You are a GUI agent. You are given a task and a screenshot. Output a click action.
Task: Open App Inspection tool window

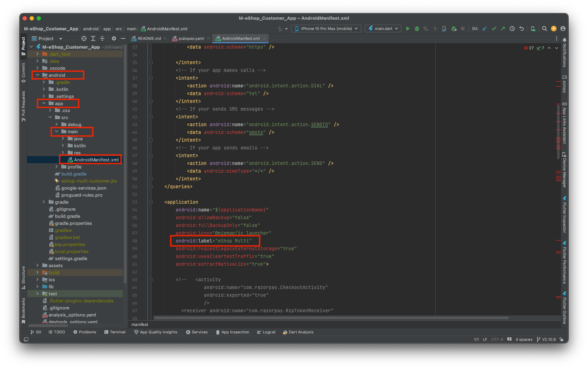point(232,332)
